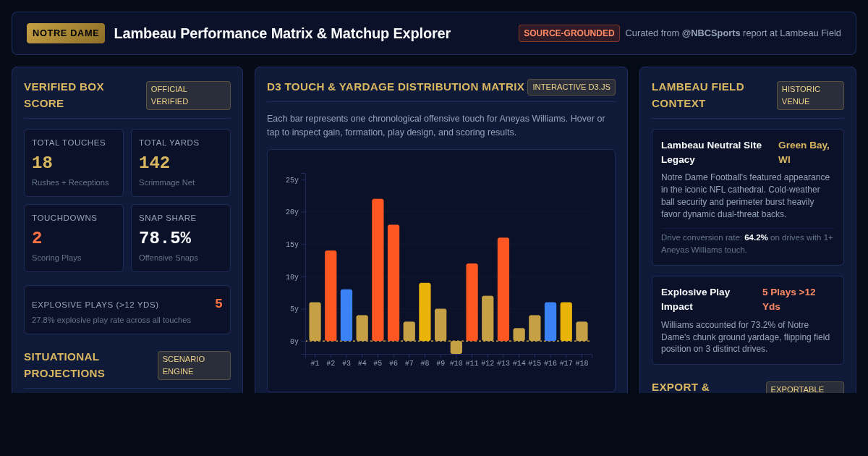The height and width of the screenshot is (456, 868).
Task: Tap the negative bar for touch #10
Action: click(456, 347)
